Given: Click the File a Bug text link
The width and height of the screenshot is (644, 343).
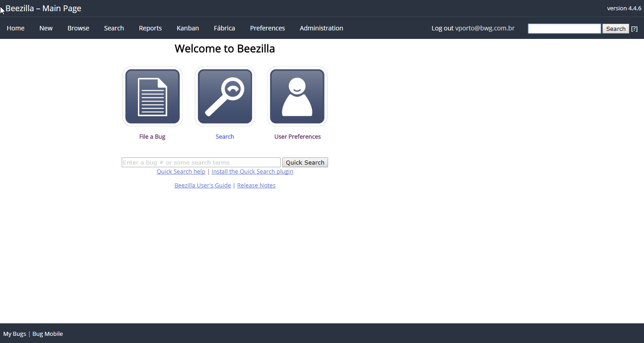Looking at the screenshot, I should click(x=152, y=137).
